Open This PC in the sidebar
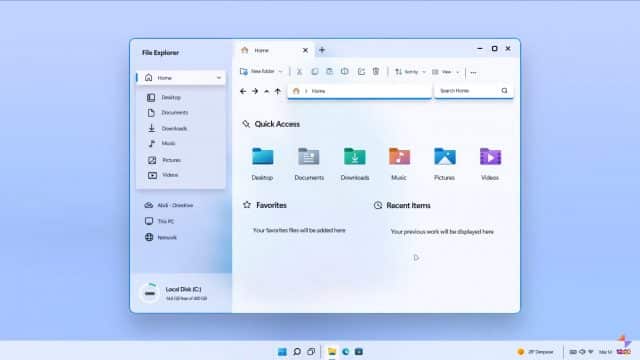This screenshot has height=360, width=640. pyautogui.click(x=160, y=221)
